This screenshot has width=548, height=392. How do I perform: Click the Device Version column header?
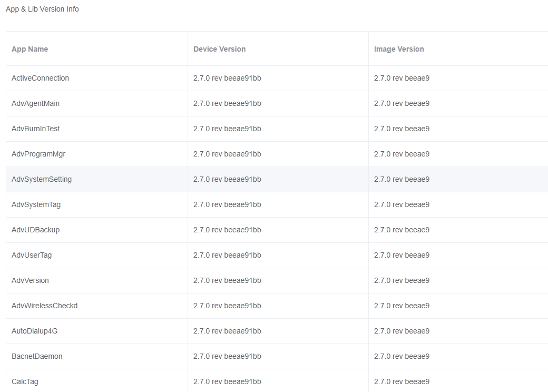(219, 49)
